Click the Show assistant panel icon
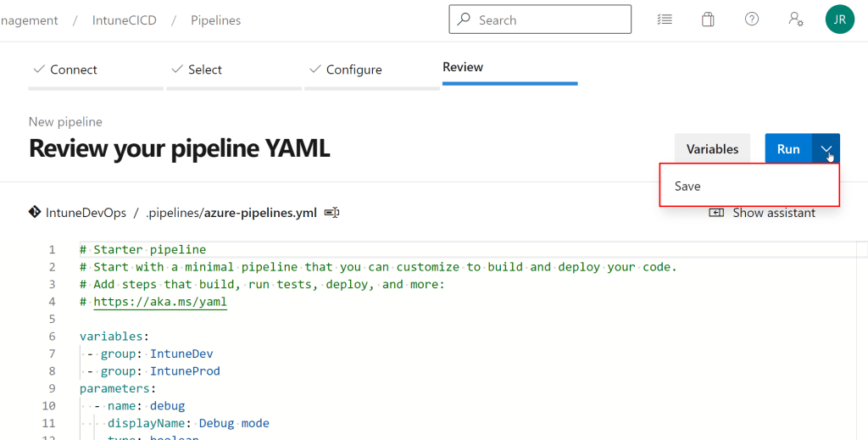Viewport: 868px width, 440px height. point(717,213)
